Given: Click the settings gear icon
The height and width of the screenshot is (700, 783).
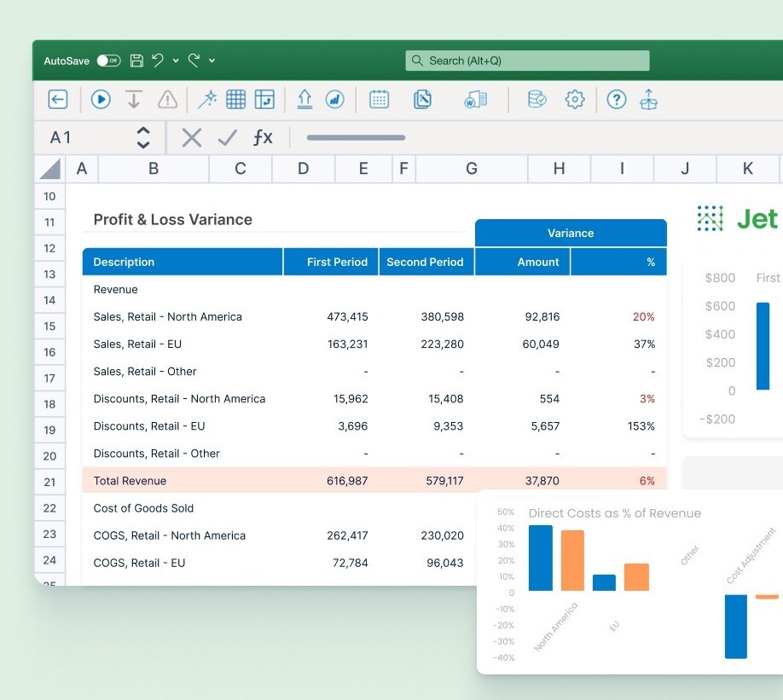Looking at the screenshot, I should (x=575, y=100).
